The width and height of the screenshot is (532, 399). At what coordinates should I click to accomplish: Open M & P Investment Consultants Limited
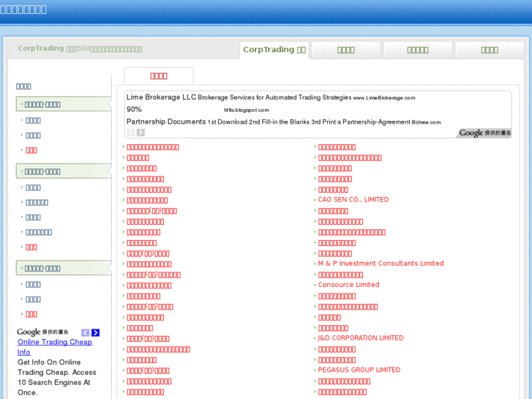click(x=381, y=264)
